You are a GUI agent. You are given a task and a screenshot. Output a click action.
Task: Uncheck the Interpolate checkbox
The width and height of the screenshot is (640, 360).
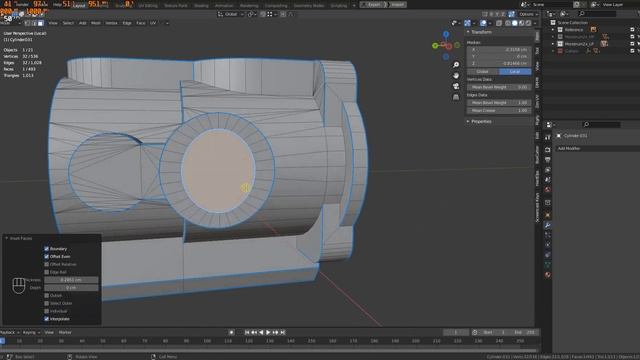coord(47,318)
